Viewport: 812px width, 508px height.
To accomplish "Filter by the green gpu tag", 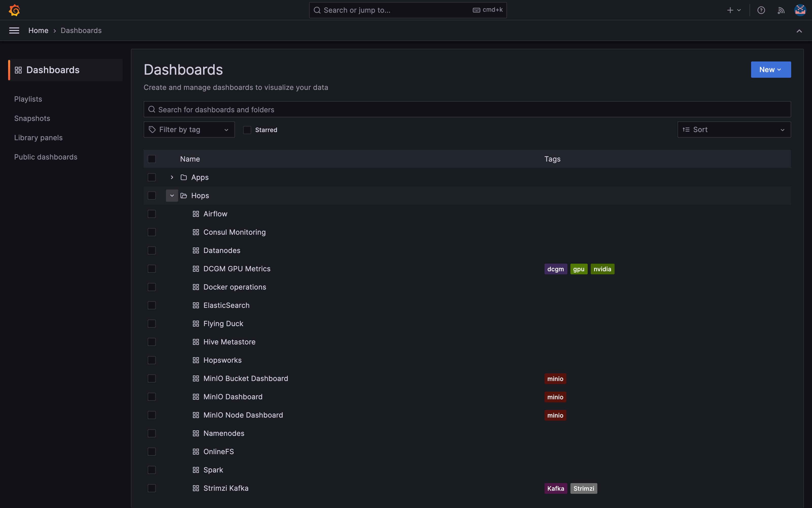I will point(579,269).
